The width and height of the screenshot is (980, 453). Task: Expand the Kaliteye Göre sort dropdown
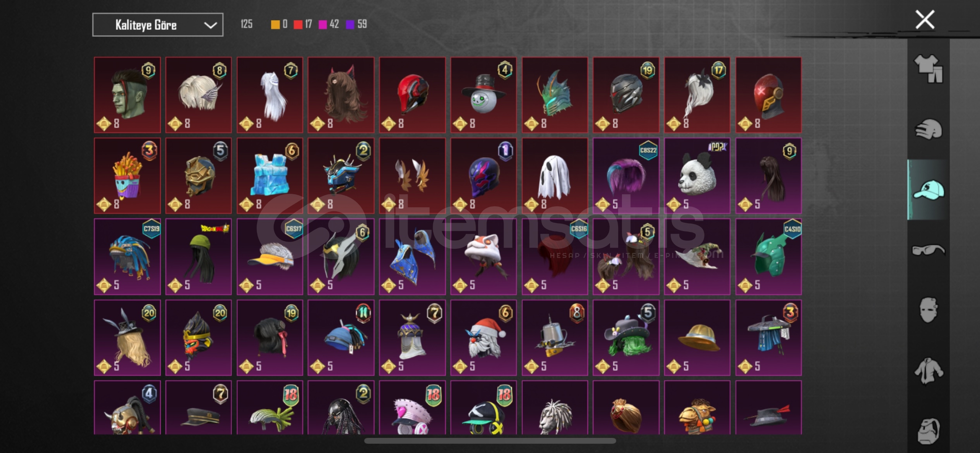click(x=158, y=25)
